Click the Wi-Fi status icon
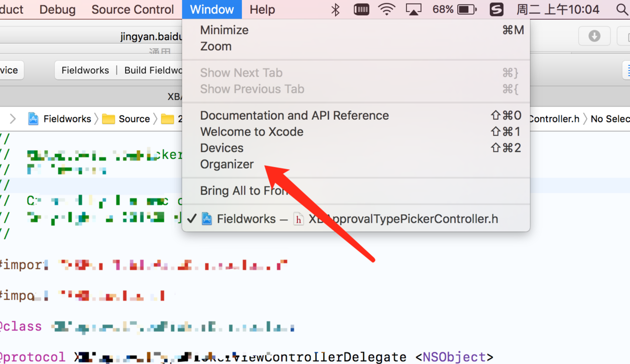This screenshot has width=630, height=364. (x=387, y=9)
